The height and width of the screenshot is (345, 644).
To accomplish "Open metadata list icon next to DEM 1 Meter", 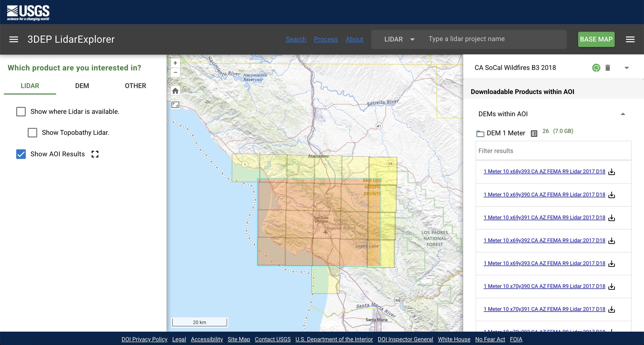I will [x=534, y=133].
